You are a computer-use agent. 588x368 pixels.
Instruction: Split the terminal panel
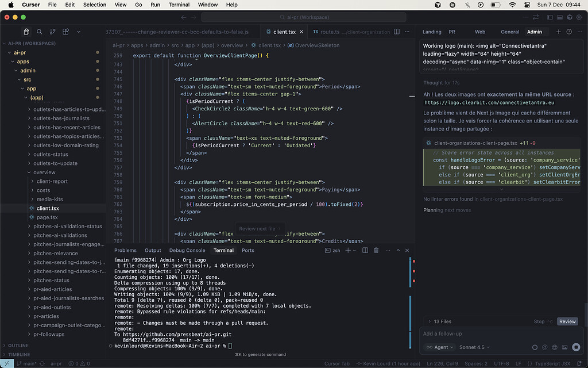click(366, 251)
